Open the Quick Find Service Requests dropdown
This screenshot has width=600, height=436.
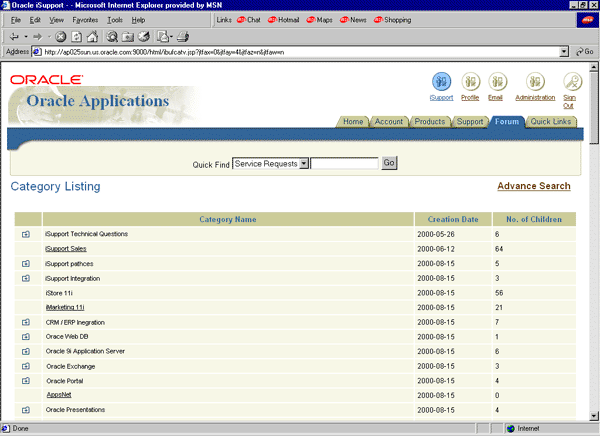point(304,163)
